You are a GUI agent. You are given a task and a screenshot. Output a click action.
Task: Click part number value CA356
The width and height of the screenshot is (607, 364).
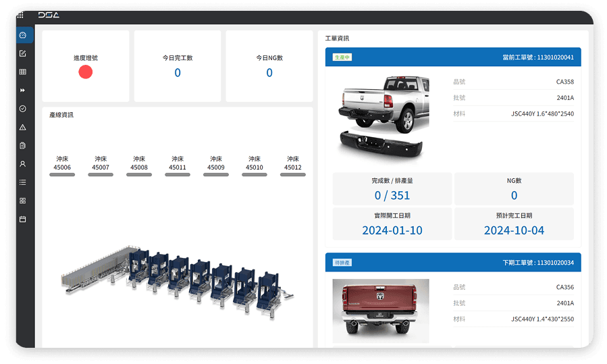tap(565, 287)
